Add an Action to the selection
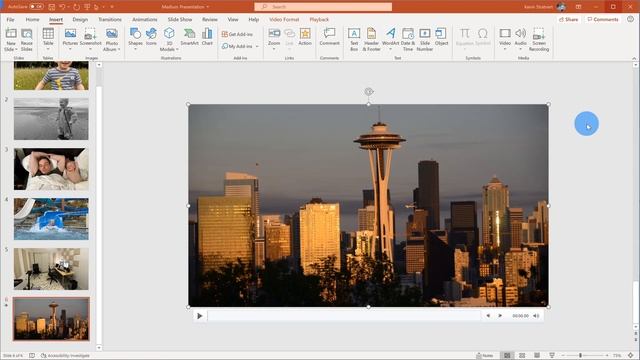 click(305, 37)
